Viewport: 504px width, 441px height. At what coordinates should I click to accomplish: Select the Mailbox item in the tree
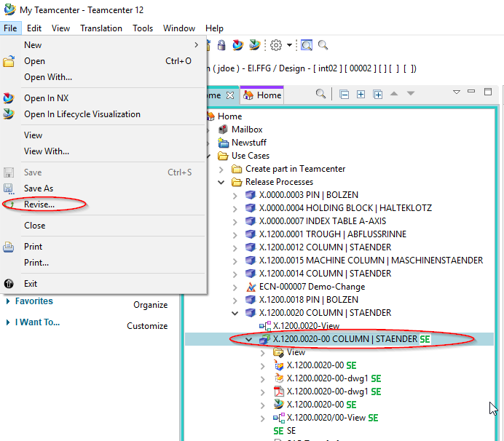point(246,130)
